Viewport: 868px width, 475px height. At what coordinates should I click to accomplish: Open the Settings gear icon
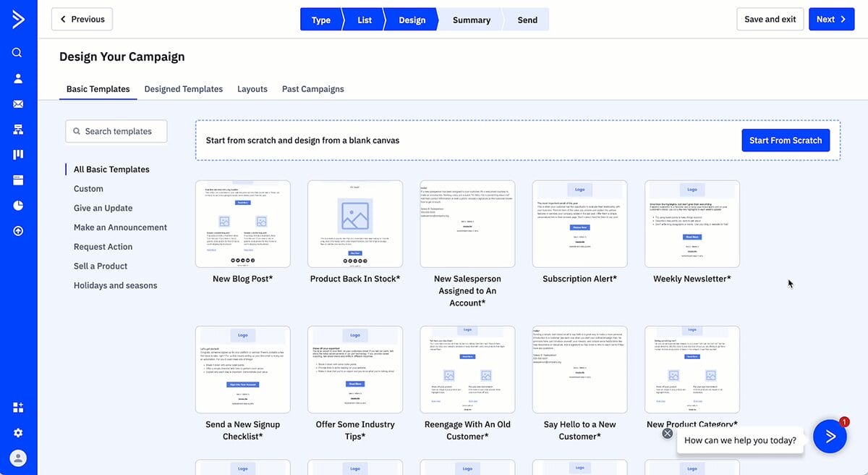point(18,432)
